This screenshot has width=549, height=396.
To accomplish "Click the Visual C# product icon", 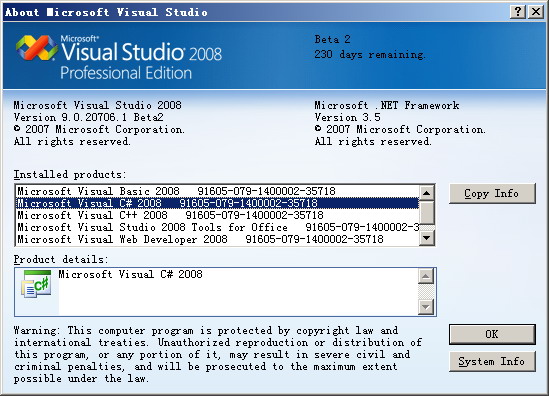I will pos(36,284).
